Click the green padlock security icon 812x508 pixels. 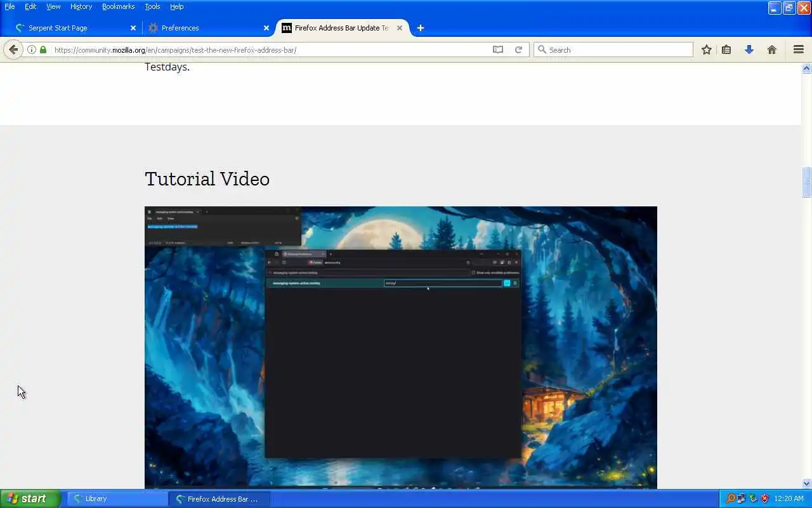[x=43, y=50]
